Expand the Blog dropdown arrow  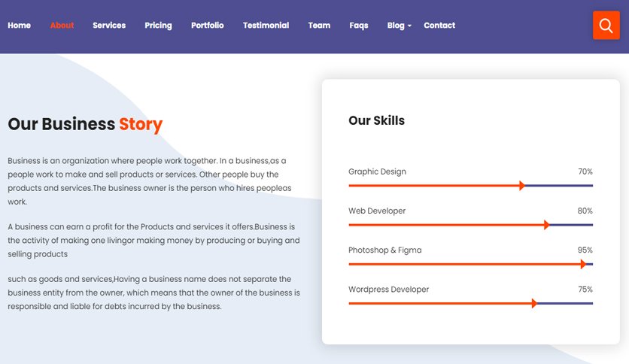409,26
